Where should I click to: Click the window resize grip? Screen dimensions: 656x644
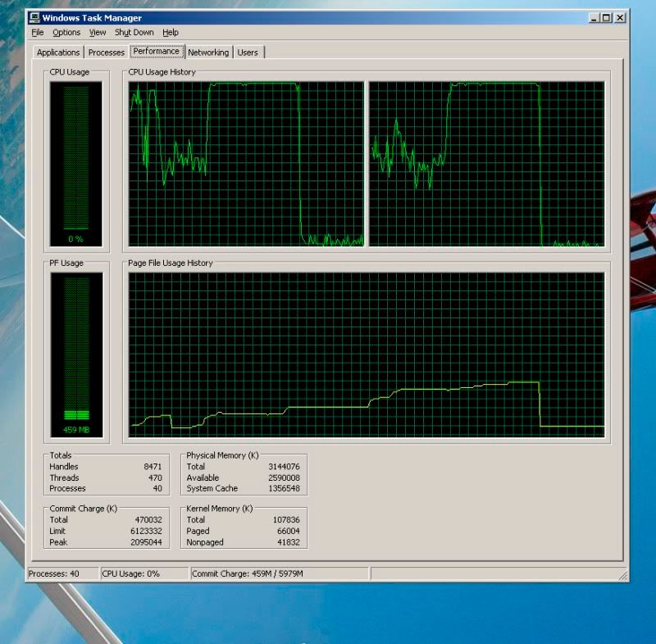[623, 575]
